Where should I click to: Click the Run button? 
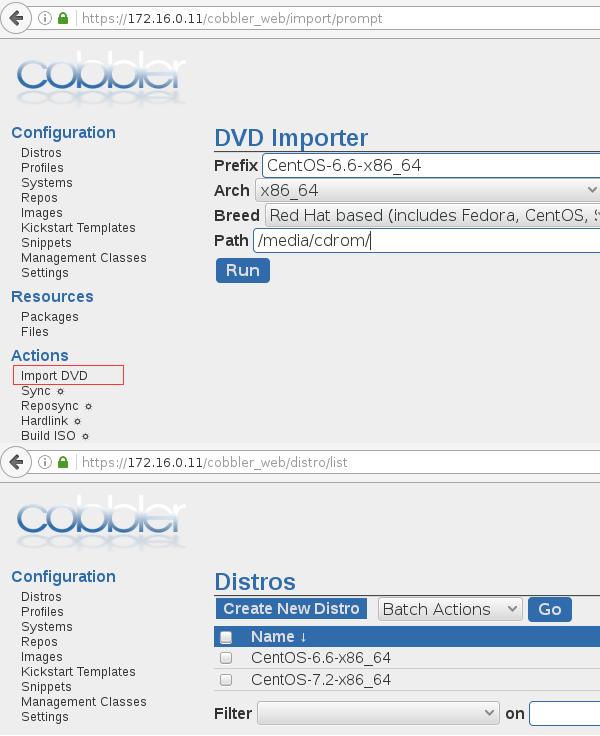click(x=243, y=270)
